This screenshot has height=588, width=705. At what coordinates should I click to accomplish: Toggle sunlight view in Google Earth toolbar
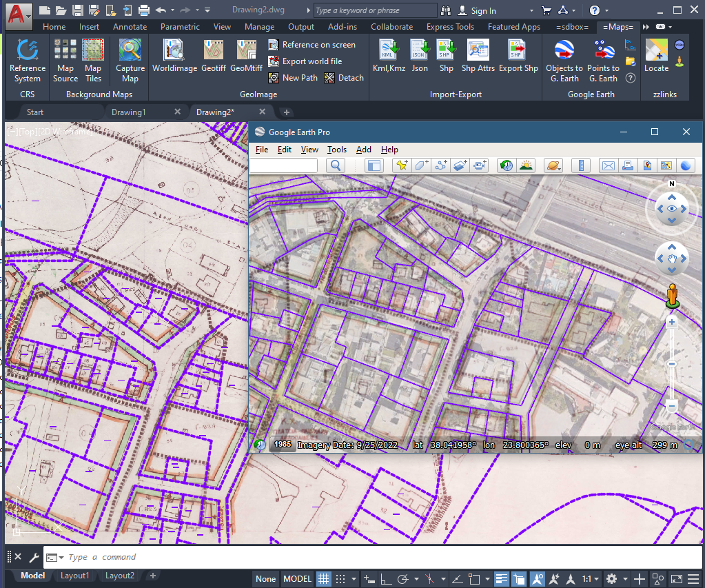click(526, 165)
